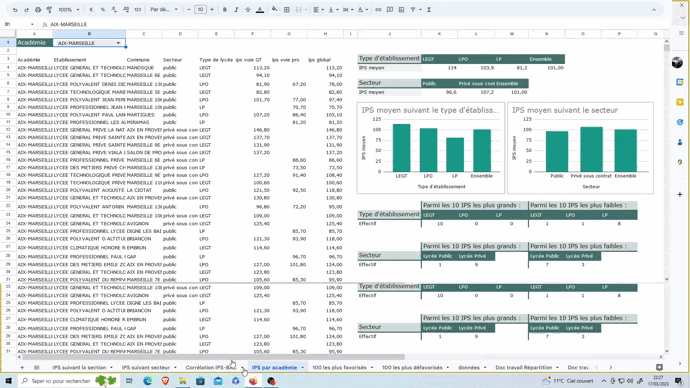
Task: Increase font size with plus button
Action: click(x=212, y=10)
